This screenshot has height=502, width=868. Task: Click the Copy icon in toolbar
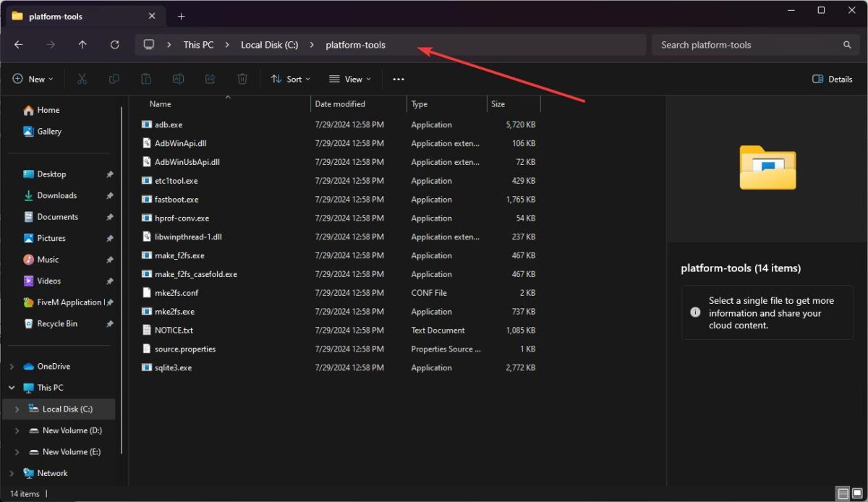click(114, 79)
